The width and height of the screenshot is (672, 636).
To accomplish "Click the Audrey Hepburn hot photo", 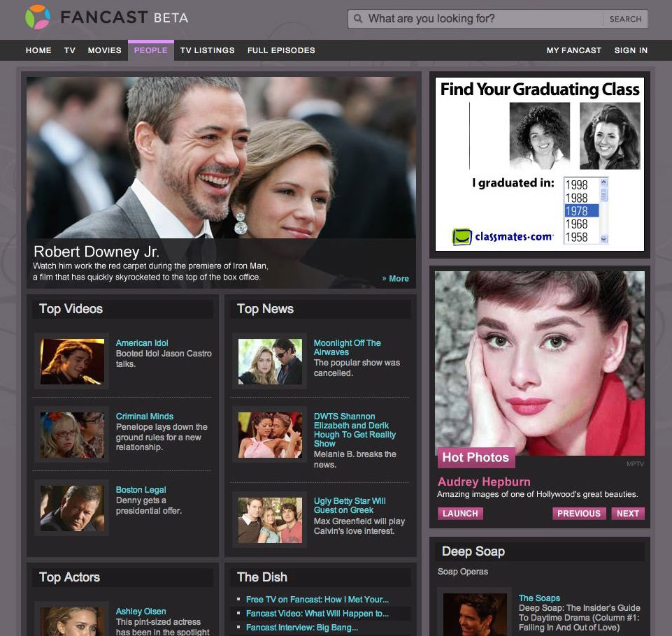I will [540, 363].
